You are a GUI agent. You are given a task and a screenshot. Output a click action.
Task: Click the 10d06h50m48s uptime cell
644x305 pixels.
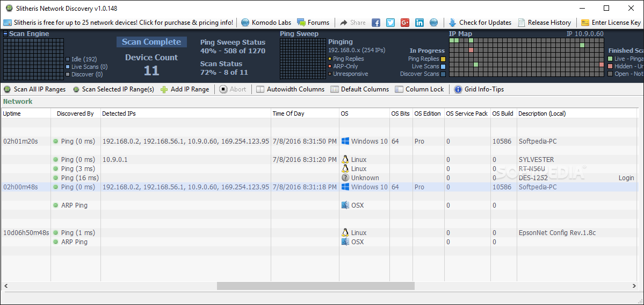point(26,232)
